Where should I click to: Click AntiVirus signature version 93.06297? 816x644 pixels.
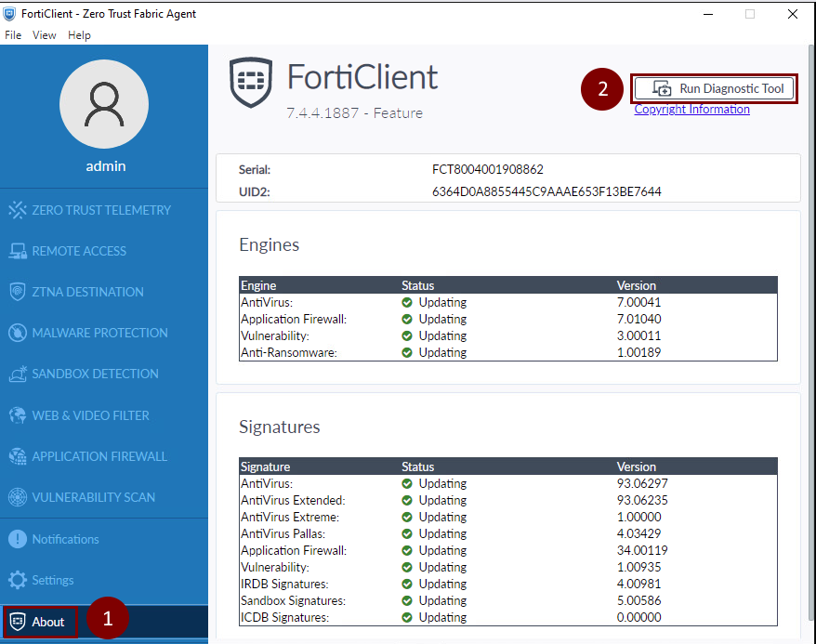[642, 483]
